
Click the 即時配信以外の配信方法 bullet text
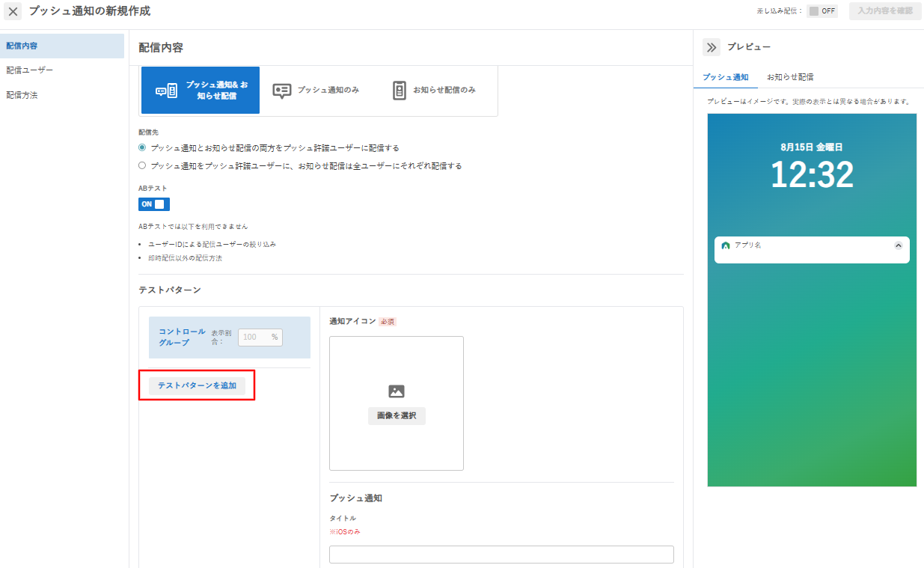[x=186, y=258]
